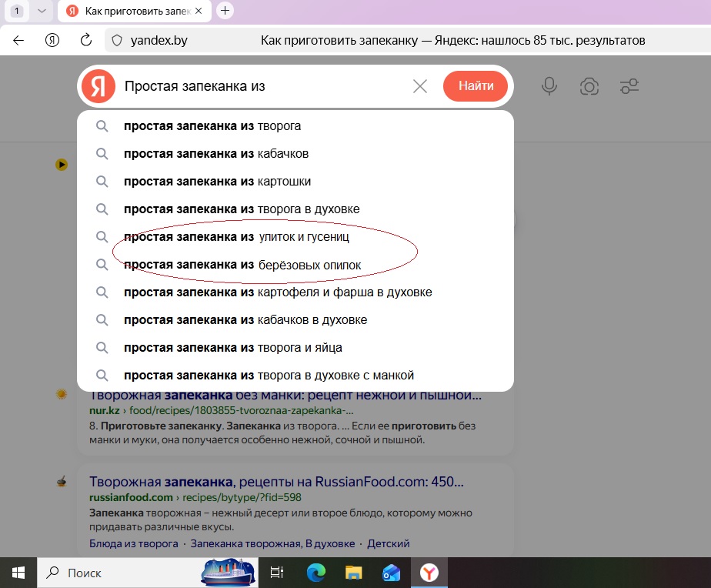Click the red Yandex logo in search bar
This screenshot has width=711, height=588.
[98, 86]
